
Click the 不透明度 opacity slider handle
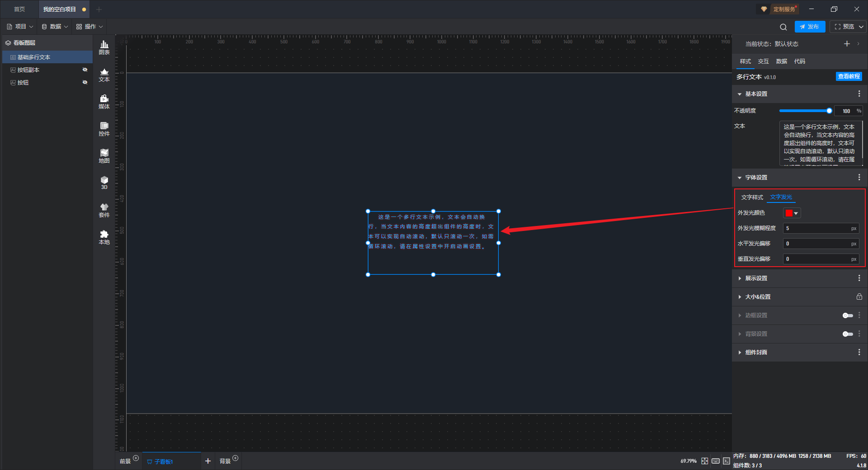[x=829, y=111]
